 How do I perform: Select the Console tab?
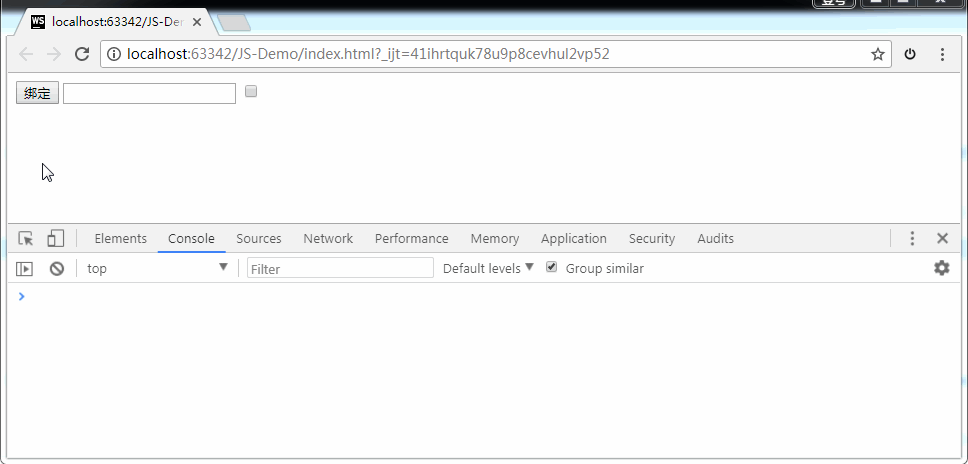[191, 238]
